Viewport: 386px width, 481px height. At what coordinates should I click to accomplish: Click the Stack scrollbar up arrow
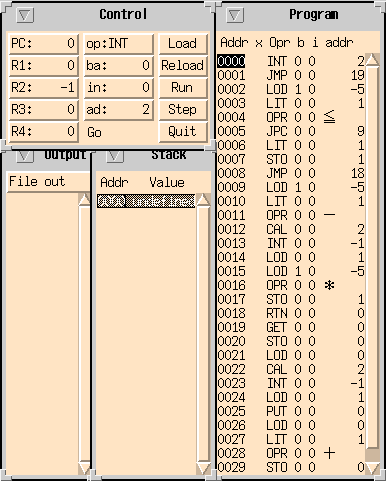point(203,200)
